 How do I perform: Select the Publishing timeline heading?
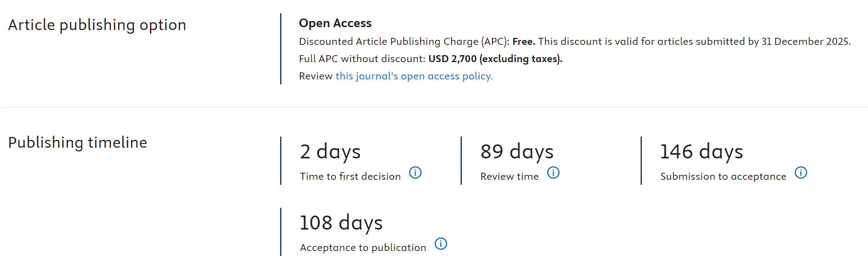(x=78, y=143)
